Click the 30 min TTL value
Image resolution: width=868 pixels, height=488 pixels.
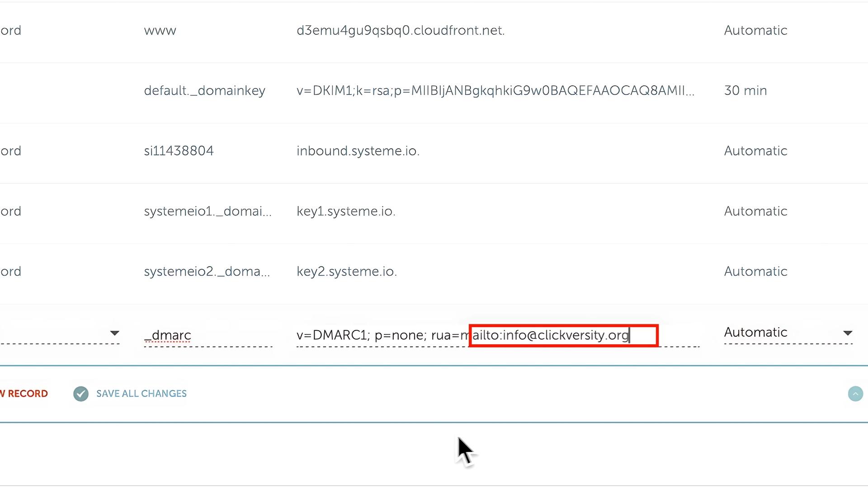745,91
